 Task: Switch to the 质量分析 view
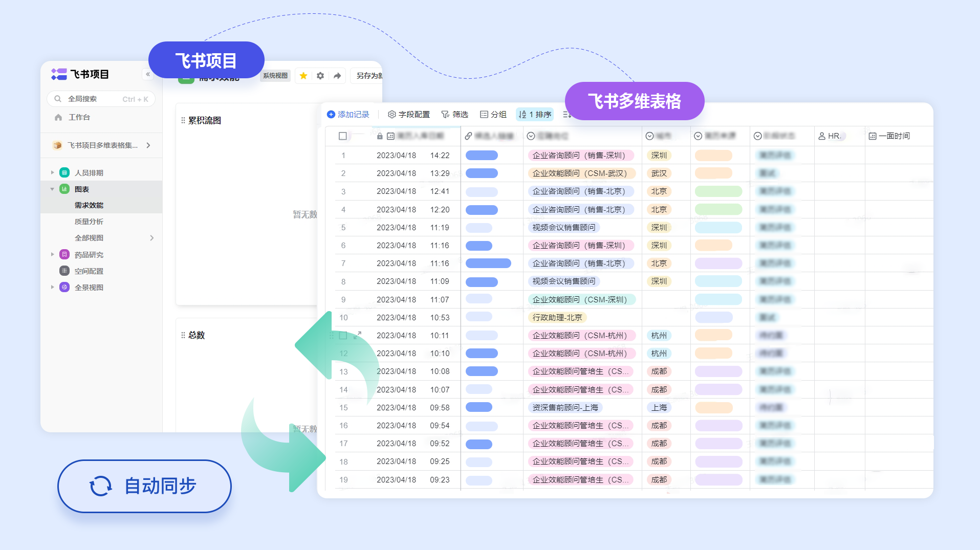(x=89, y=221)
